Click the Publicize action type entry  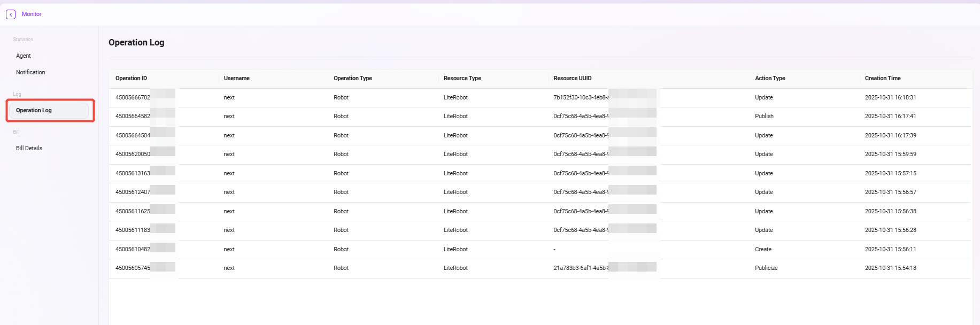coord(766,268)
